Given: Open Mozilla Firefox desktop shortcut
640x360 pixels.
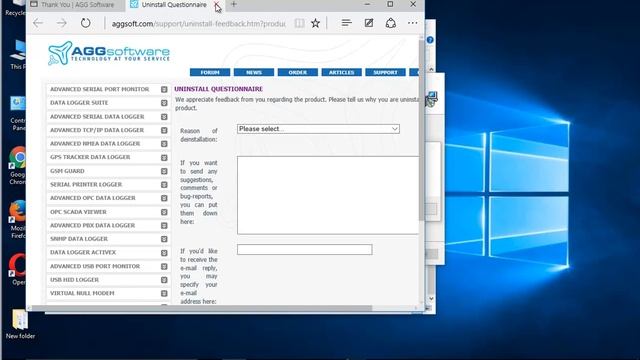Looking at the screenshot, I should click(x=18, y=219).
